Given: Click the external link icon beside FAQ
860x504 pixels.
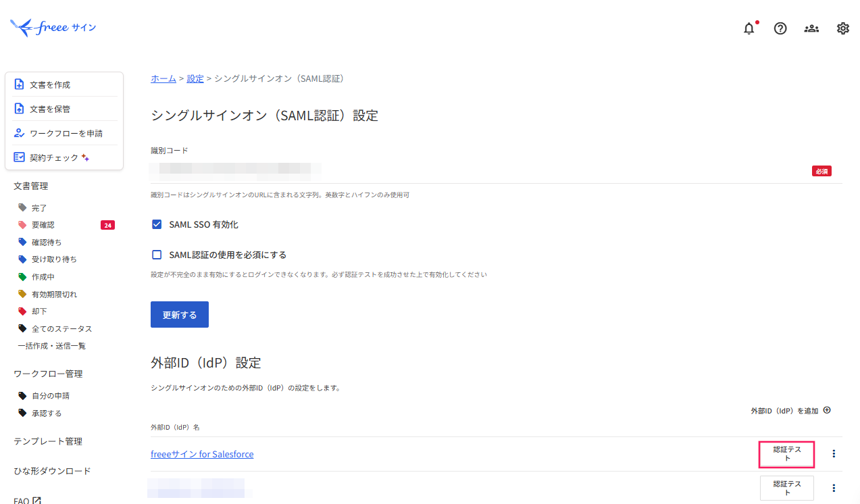Looking at the screenshot, I should (x=37, y=501).
